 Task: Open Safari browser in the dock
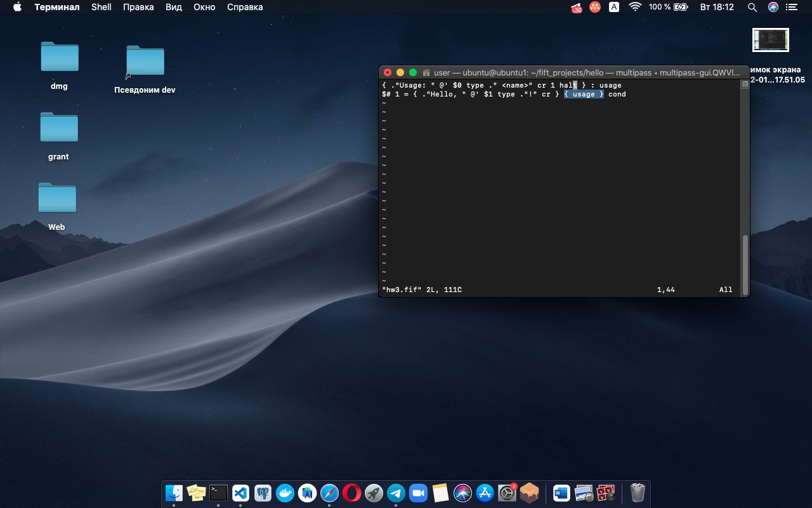(x=329, y=493)
